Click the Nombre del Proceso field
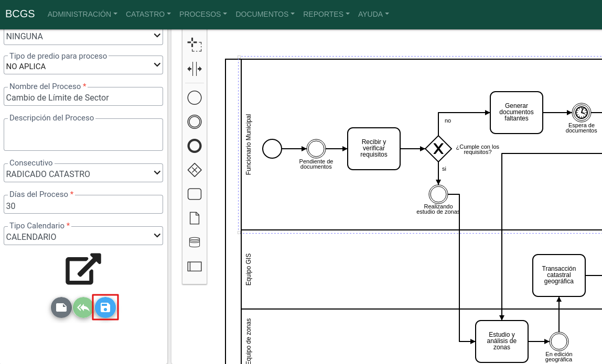The width and height of the screenshot is (602, 364). [83, 97]
